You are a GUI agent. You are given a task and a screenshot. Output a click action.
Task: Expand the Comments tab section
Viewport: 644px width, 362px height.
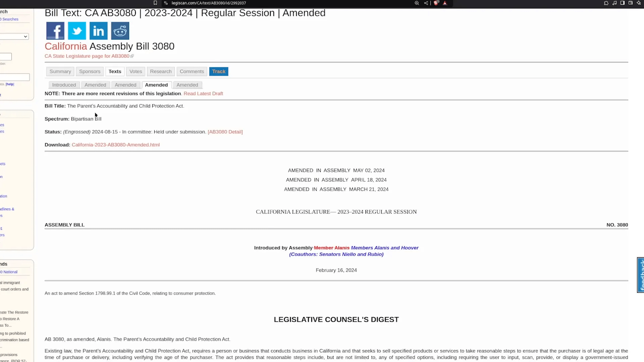(192, 71)
